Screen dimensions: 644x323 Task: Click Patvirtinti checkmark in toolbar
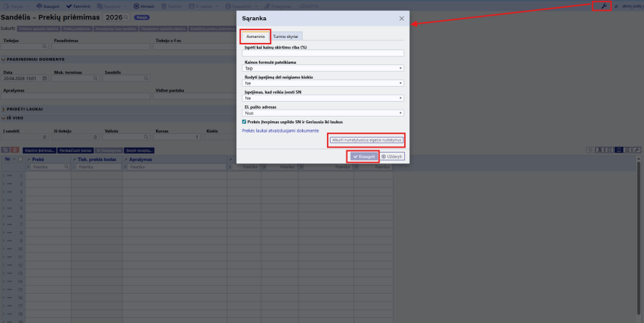pos(79,6)
